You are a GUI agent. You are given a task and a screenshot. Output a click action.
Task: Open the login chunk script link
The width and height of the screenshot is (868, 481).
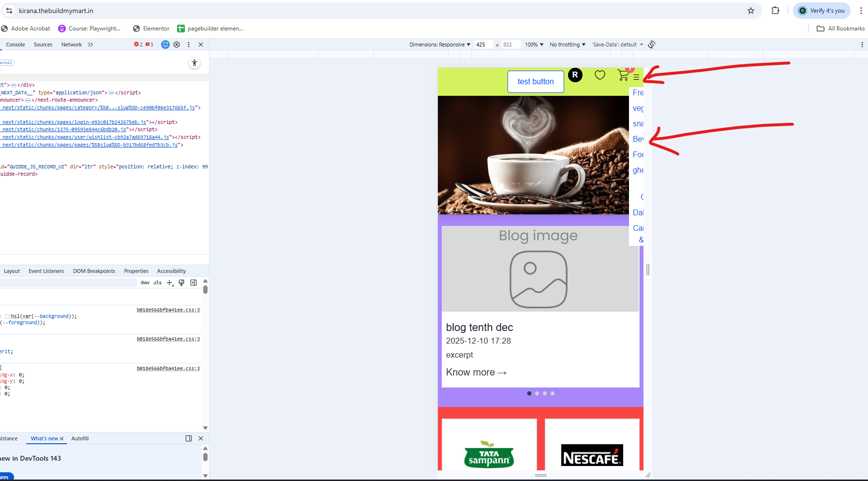coord(74,122)
